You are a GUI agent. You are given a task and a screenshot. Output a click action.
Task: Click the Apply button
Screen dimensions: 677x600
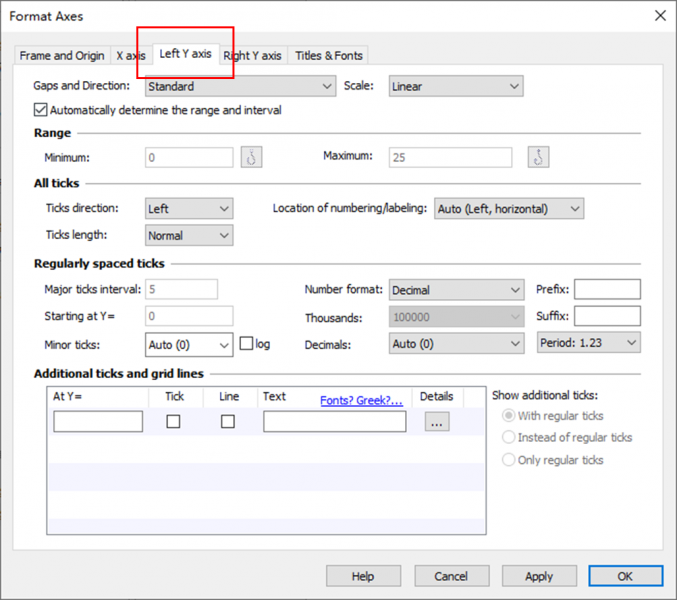point(539,576)
